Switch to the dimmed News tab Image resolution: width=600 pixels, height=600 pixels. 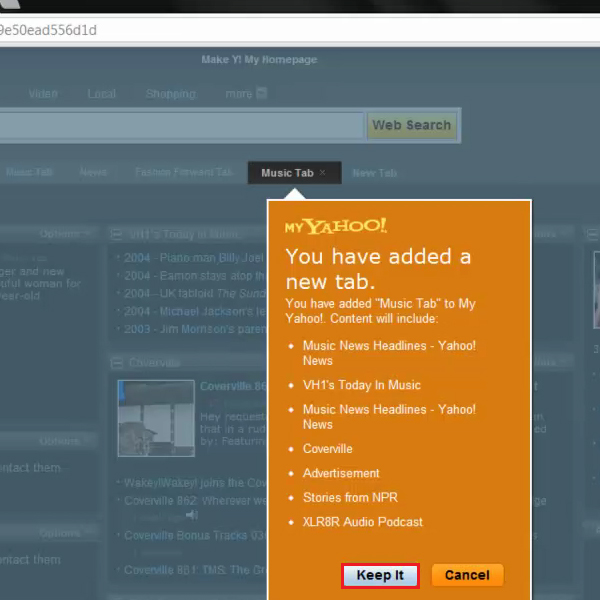coord(93,172)
